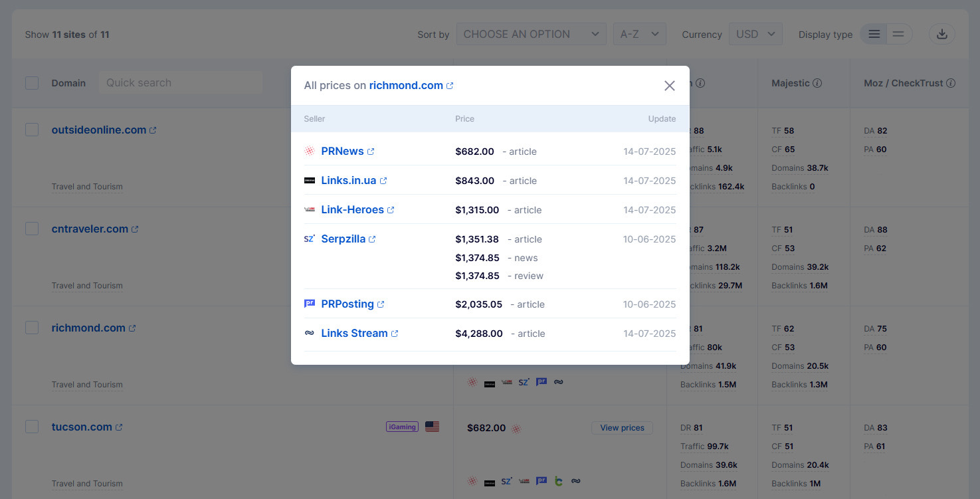Image resolution: width=980 pixels, height=499 pixels.
Task: Open external-link icon next to Links Stream
Action: pos(395,334)
